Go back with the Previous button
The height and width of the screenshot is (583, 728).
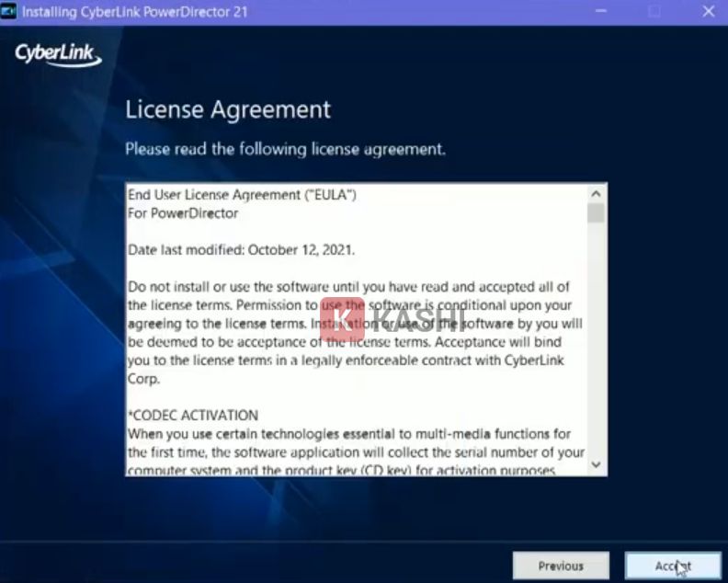pyautogui.click(x=561, y=566)
